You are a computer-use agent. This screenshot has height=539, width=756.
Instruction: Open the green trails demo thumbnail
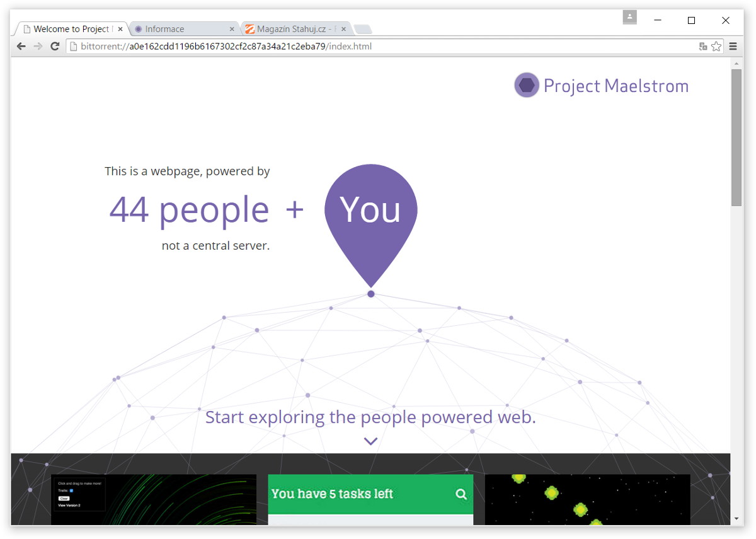pos(154,499)
